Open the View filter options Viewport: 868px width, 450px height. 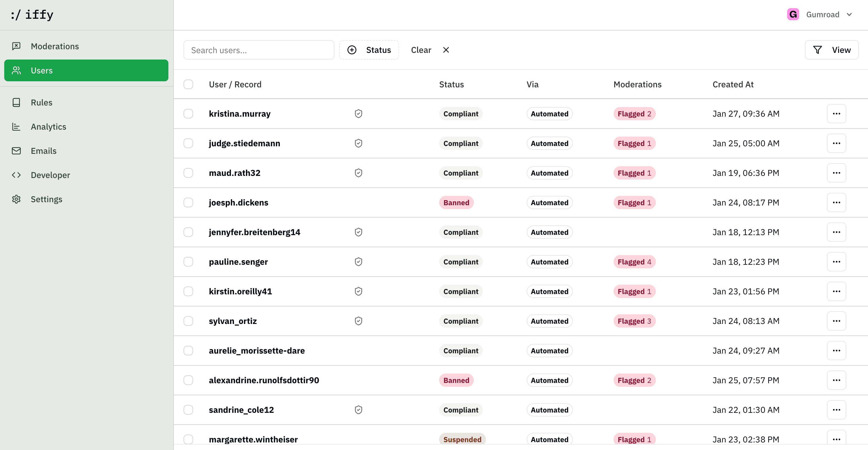(831, 50)
